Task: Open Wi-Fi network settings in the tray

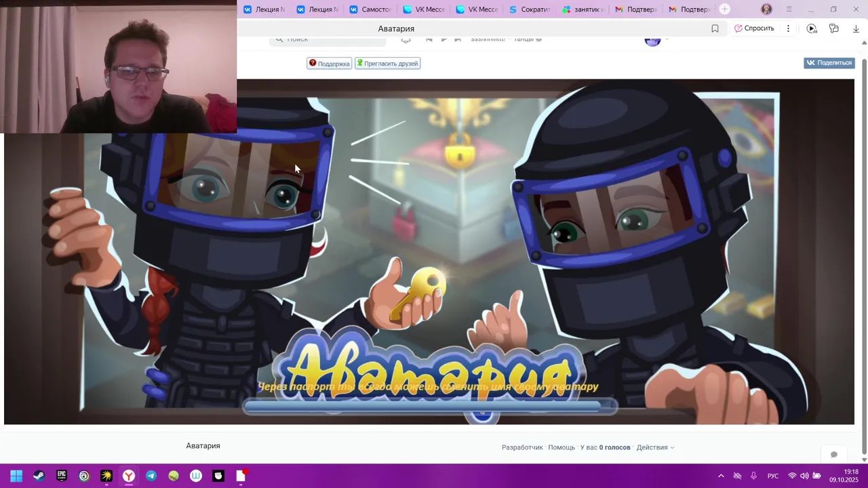Action: [x=792, y=476]
